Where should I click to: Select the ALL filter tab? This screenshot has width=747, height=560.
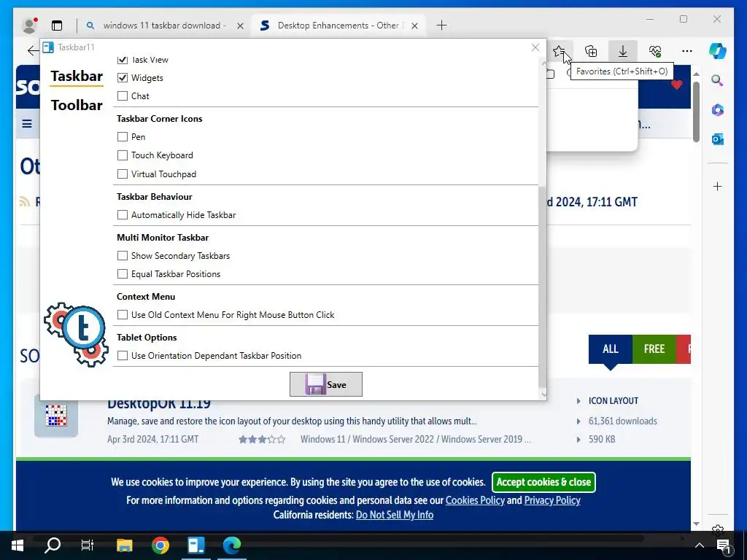click(x=611, y=349)
